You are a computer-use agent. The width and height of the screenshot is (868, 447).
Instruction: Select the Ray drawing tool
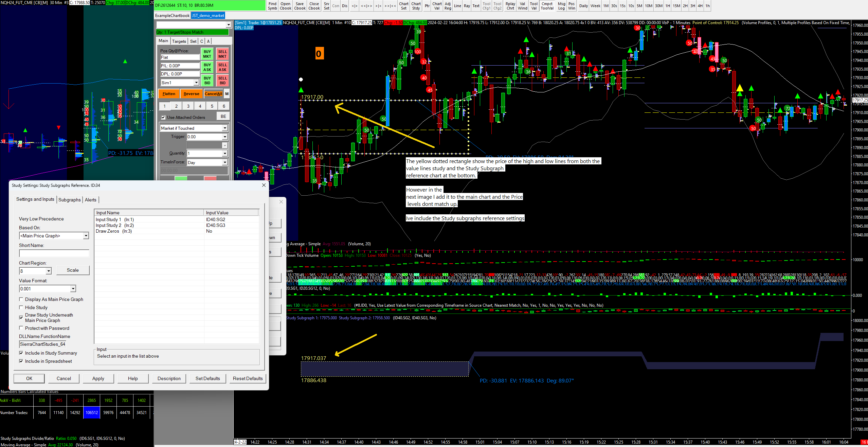[467, 6]
